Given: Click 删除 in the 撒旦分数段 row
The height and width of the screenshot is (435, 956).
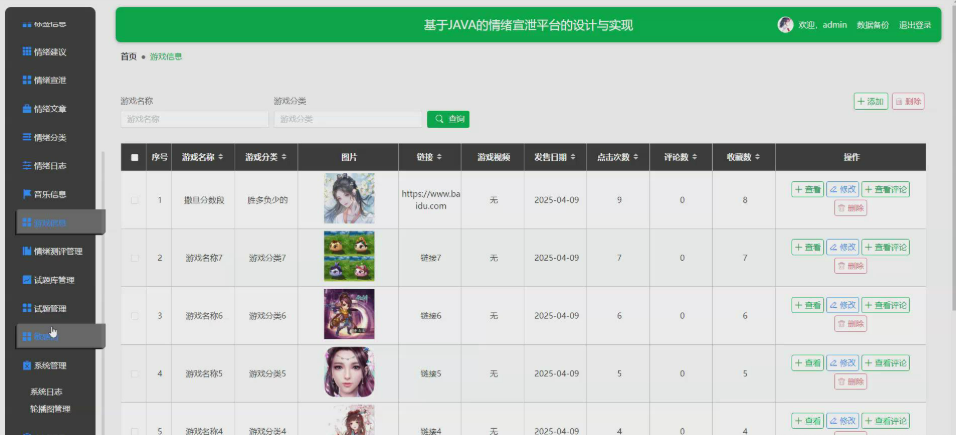Looking at the screenshot, I should (851, 208).
